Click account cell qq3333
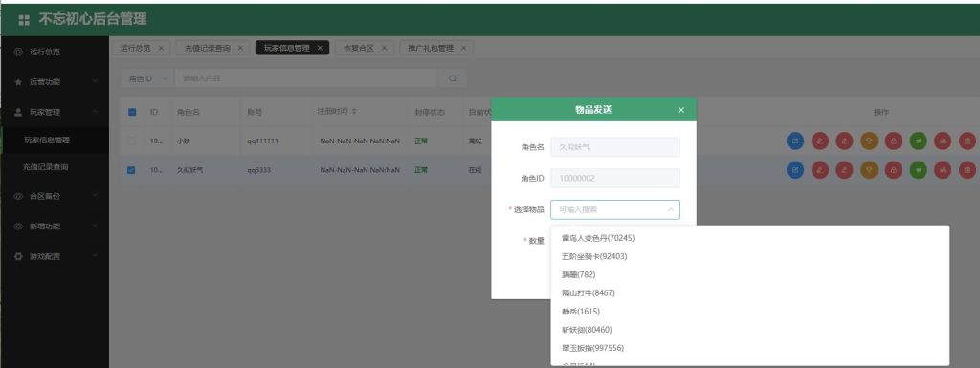 [x=258, y=169]
